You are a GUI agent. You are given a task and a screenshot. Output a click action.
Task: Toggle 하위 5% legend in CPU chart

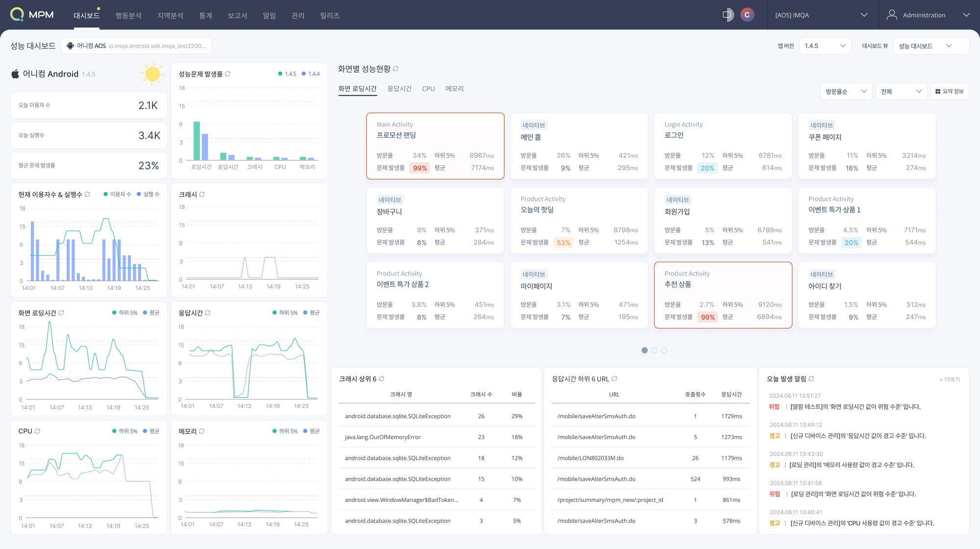pos(124,431)
